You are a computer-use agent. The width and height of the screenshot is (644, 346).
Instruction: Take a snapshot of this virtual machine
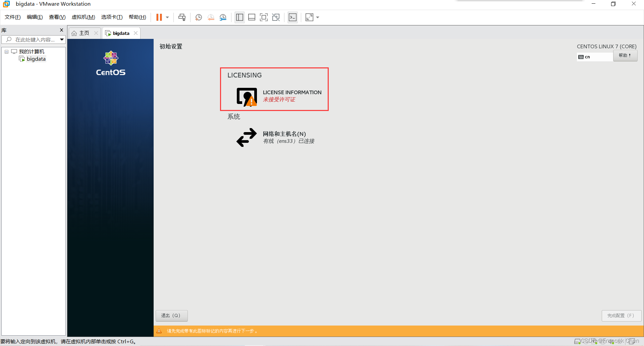click(198, 17)
